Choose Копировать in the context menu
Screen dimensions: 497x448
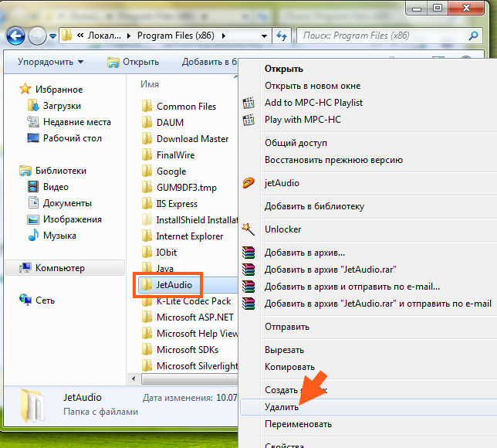coord(289,367)
